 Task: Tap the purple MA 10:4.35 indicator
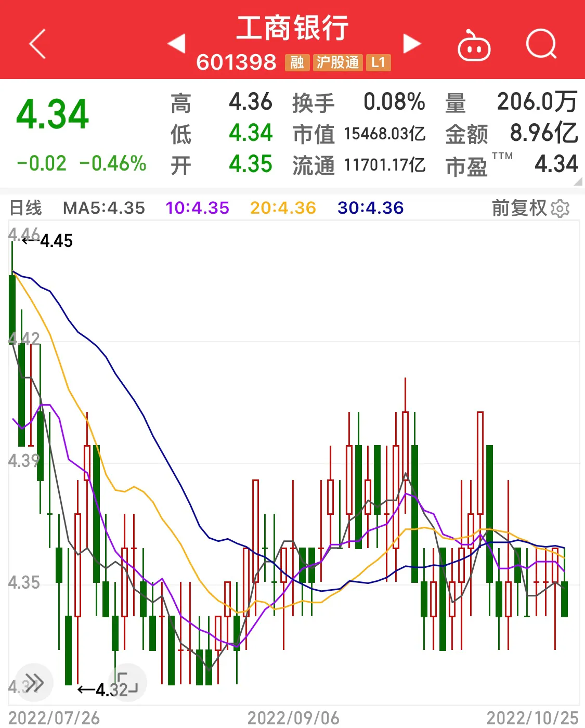point(197,208)
